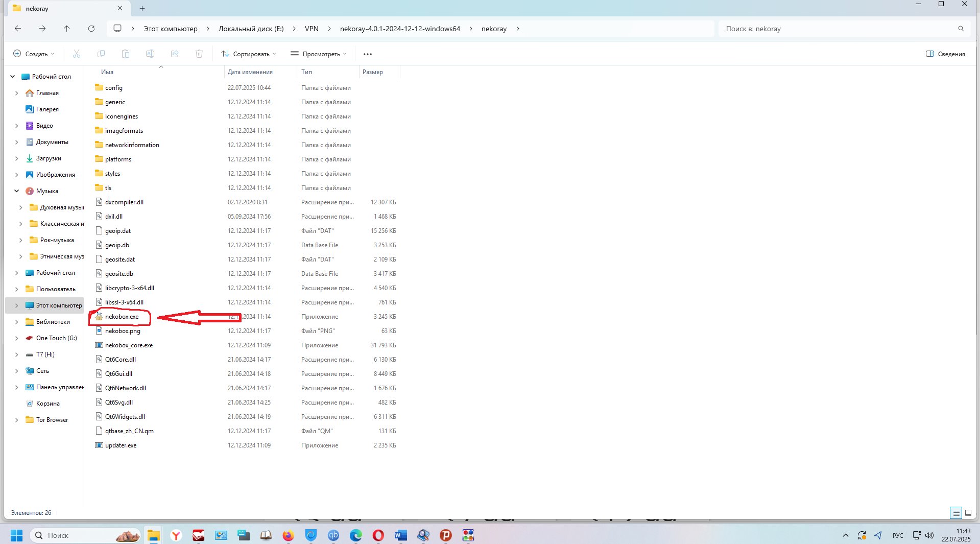This screenshot has height=544, width=980.
Task: Click the Refresh icon beside address bar
Action: pos(91,29)
